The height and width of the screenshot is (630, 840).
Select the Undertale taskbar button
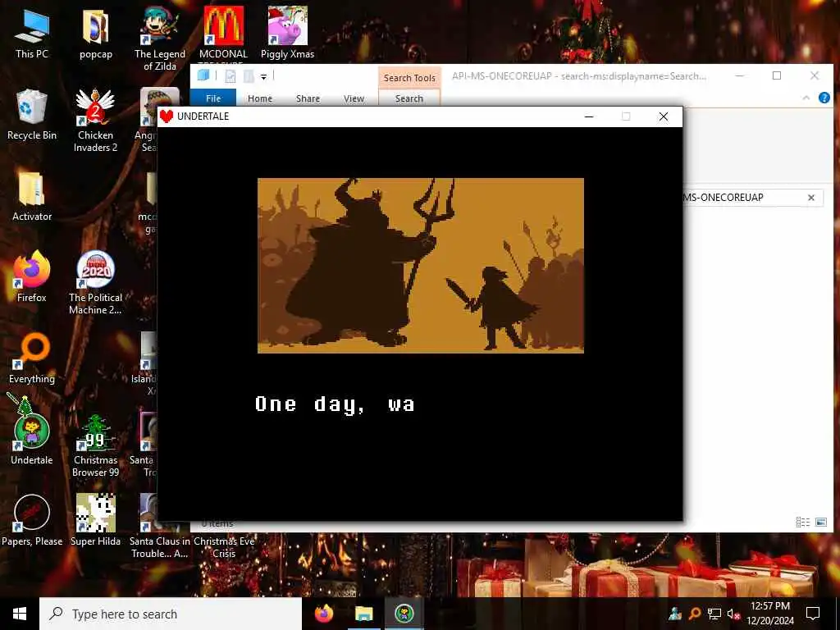coord(404,614)
